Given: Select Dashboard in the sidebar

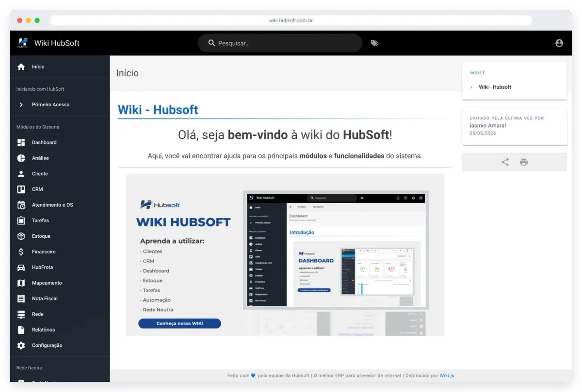Looking at the screenshot, I should 60,143.
